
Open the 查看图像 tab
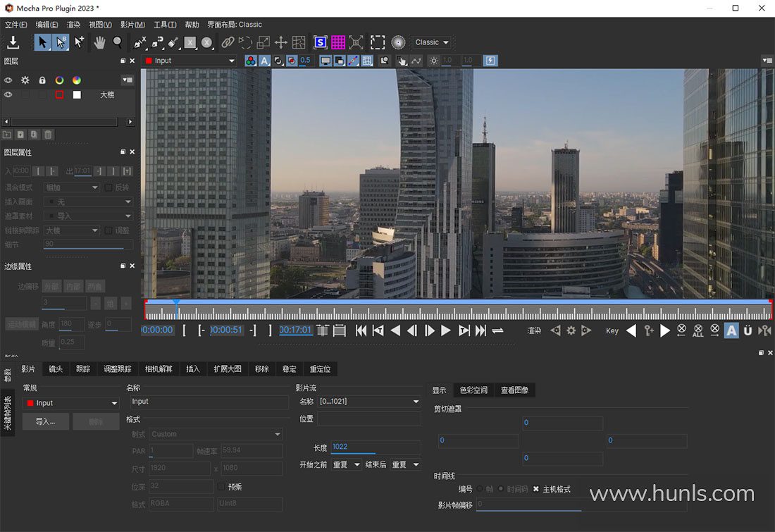coord(514,390)
